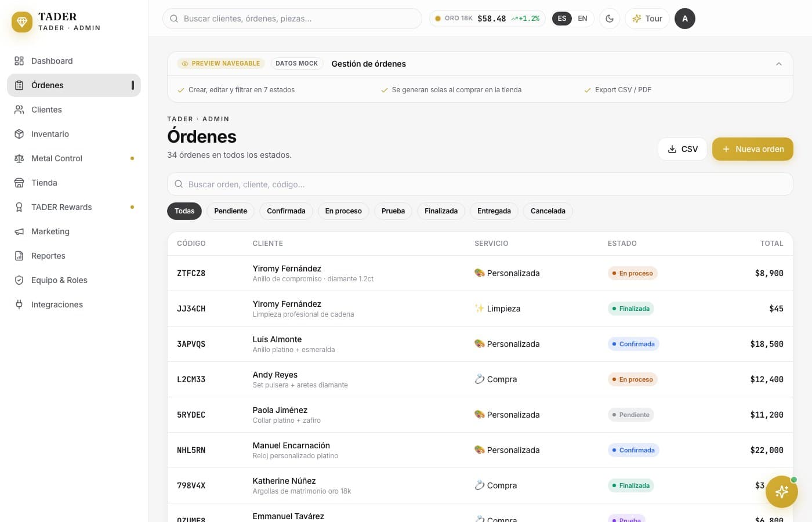Click Pendiente status badge for 5RYDEC
The image size is (812, 522).
point(631,415)
